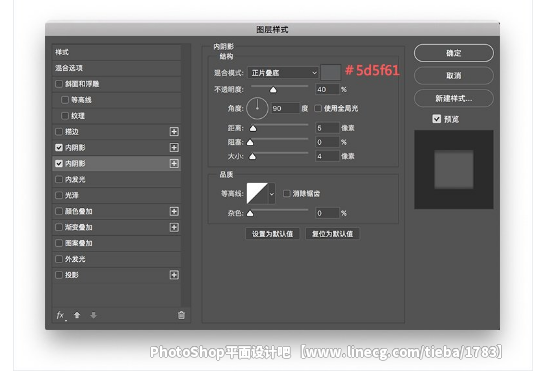Viewport: 558px width, 371px height.
Task: Open the 外发光 settings row
Action: (116, 259)
